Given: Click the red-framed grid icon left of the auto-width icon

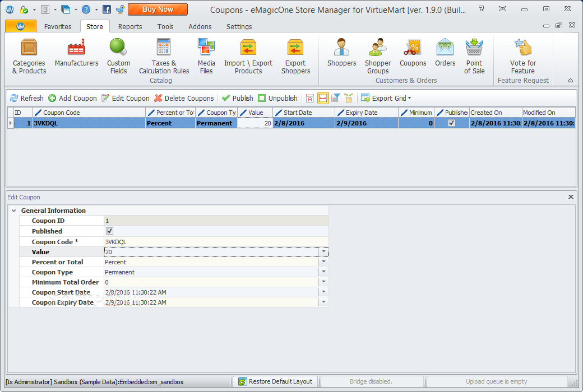Looking at the screenshot, I should [x=309, y=98].
